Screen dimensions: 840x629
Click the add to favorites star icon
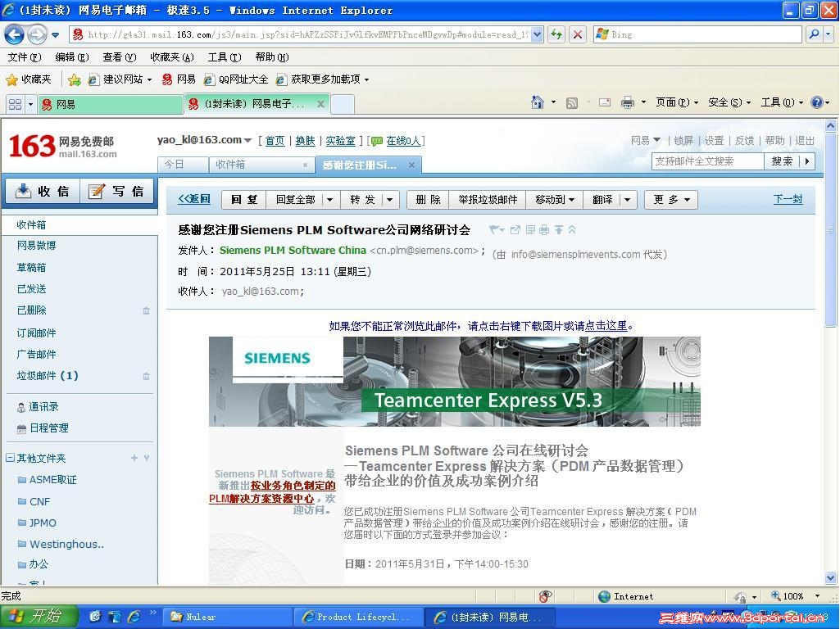click(75, 79)
